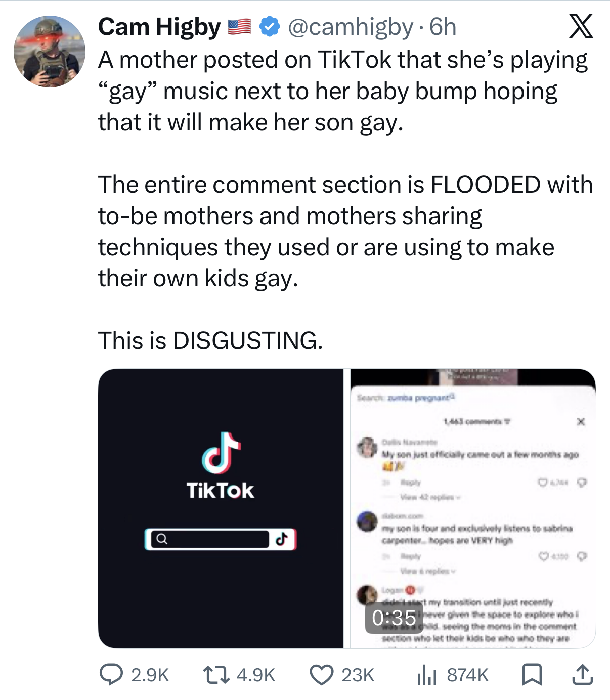Click the blue verified badge
Image resolution: width=610 pixels, height=700 pixels.
[x=270, y=27]
